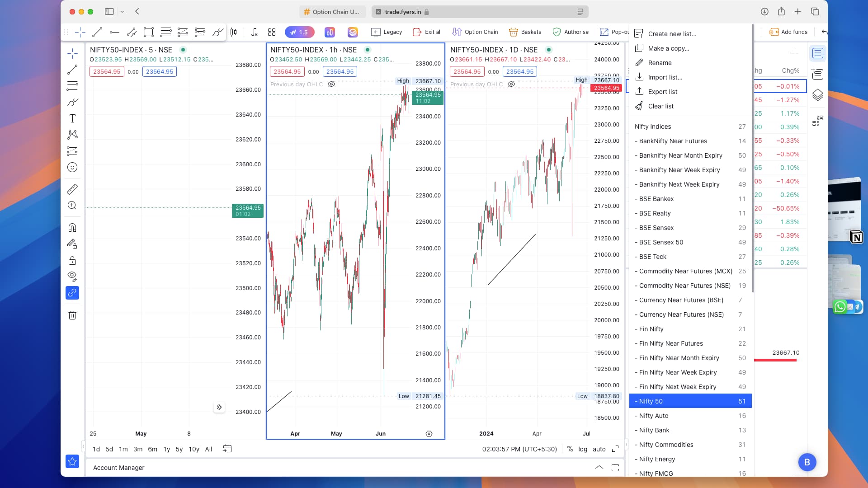This screenshot has width=868, height=488.
Task: Select the Zoom In tool
Action: pos(72,206)
